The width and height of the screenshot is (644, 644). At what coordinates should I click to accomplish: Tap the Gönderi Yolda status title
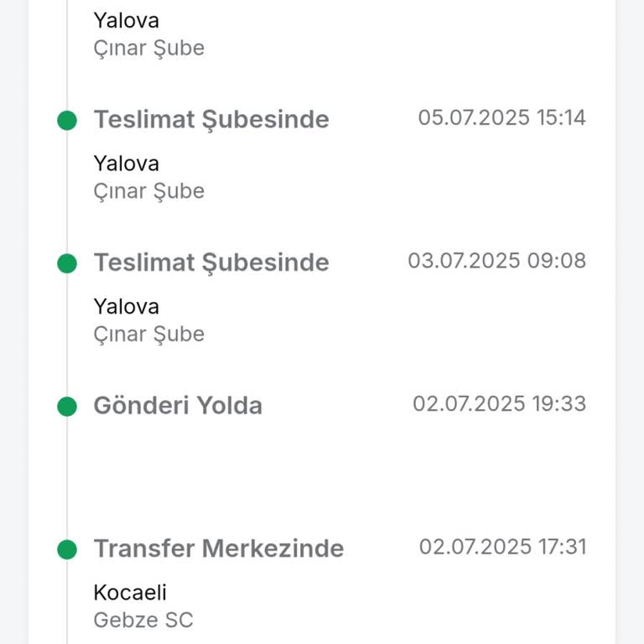click(178, 407)
